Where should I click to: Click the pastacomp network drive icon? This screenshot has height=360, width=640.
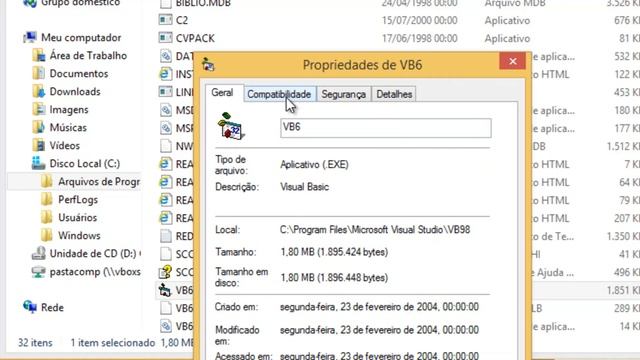pos(39,271)
